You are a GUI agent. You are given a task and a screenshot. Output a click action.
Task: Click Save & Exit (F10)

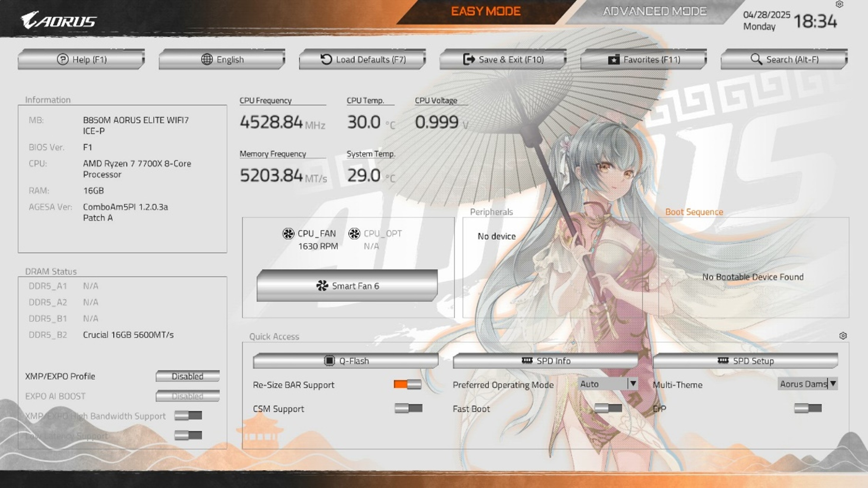click(x=503, y=59)
